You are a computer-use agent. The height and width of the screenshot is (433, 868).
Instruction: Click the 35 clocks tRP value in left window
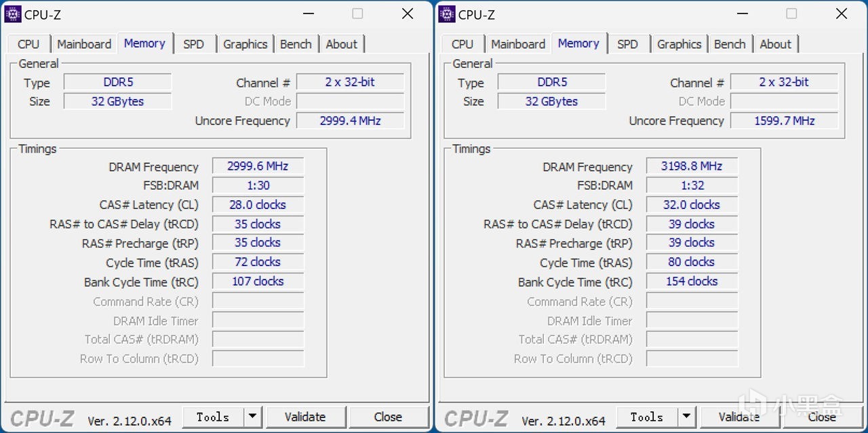point(258,242)
